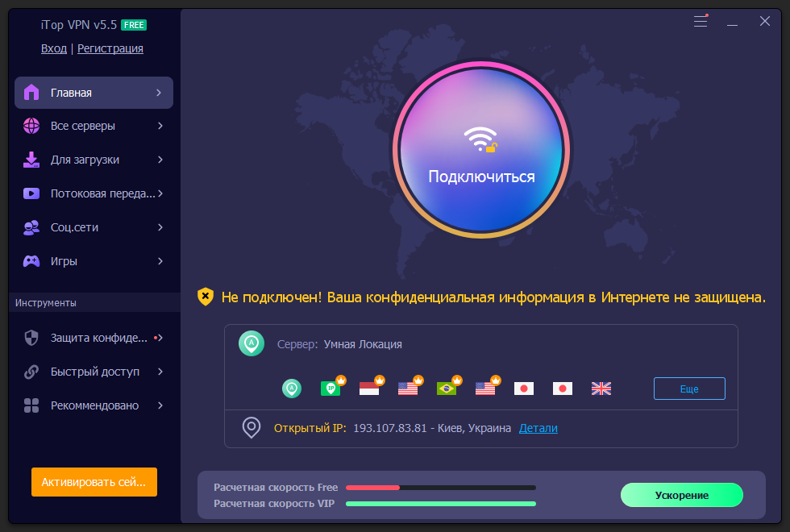The width and height of the screenshot is (790, 532).
Task: Expand the Быстрый доступ chevron arrow
Action: click(160, 372)
